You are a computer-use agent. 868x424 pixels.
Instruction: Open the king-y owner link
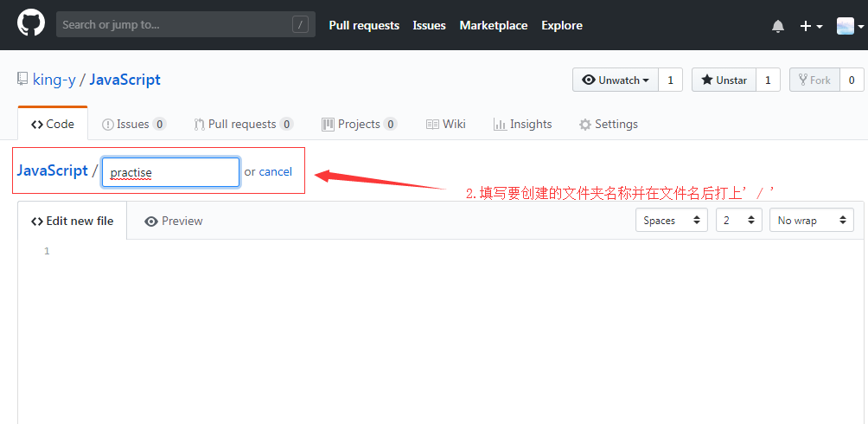pyautogui.click(x=54, y=80)
